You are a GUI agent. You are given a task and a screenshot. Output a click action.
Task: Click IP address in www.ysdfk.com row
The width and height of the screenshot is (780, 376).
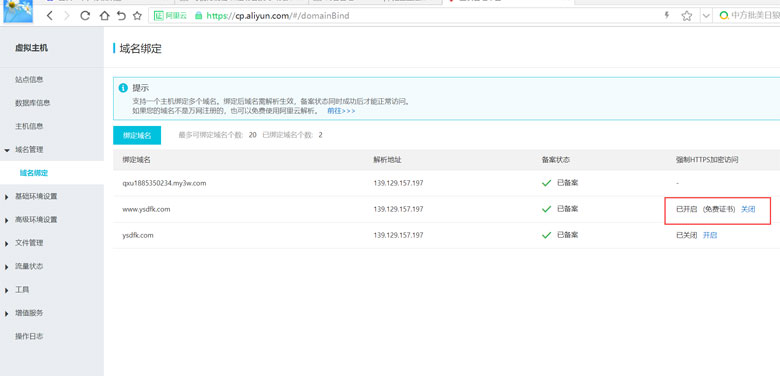click(398, 209)
